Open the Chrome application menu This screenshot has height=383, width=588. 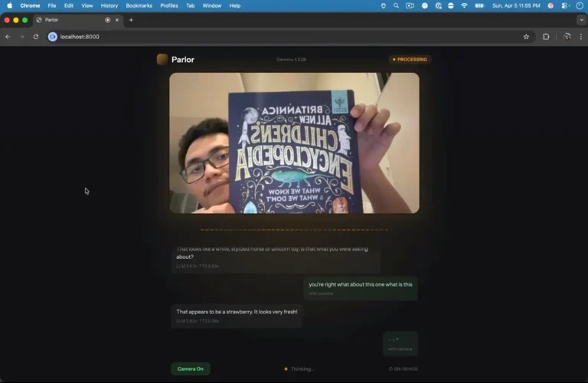pyautogui.click(x=30, y=5)
